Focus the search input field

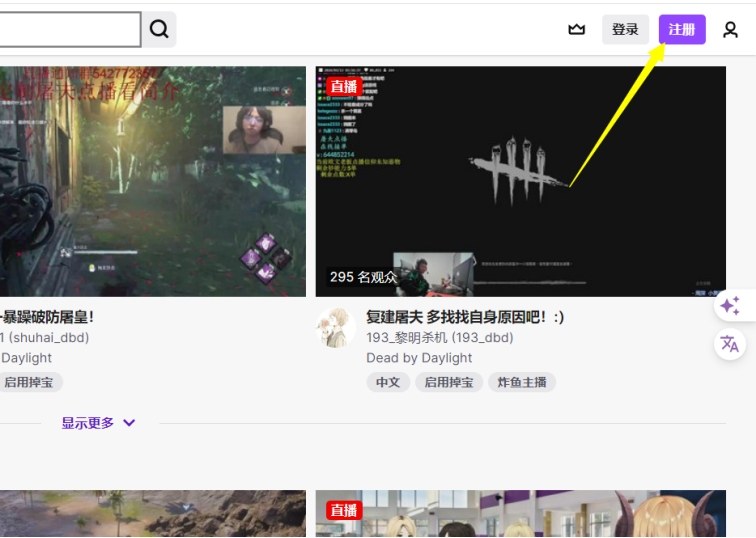[x=70, y=29]
